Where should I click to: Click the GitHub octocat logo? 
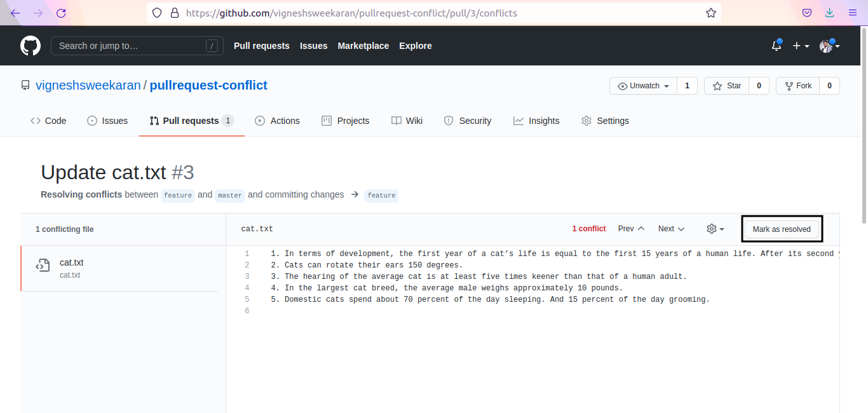(30, 45)
